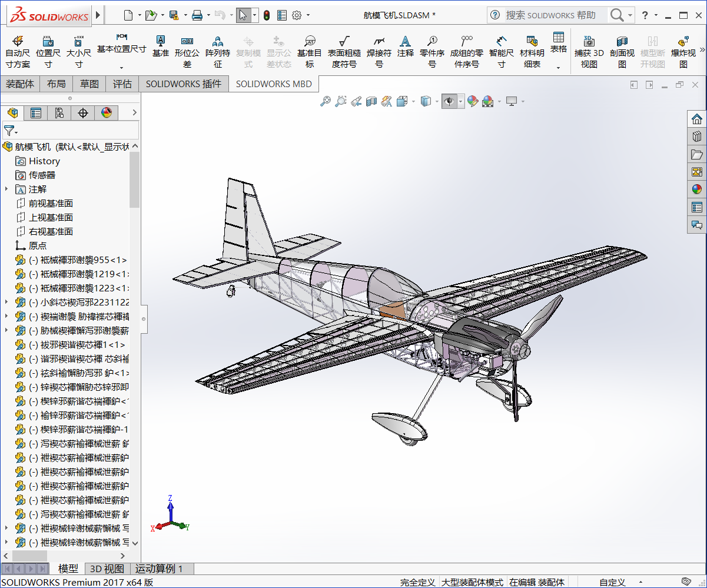This screenshot has width=707, height=588.
Task: Open the FeatureManager design tree tab icon
Action: point(12,112)
